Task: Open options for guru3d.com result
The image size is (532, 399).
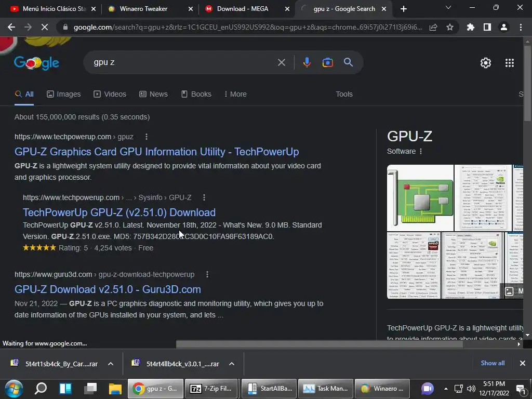Action: coord(207,274)
